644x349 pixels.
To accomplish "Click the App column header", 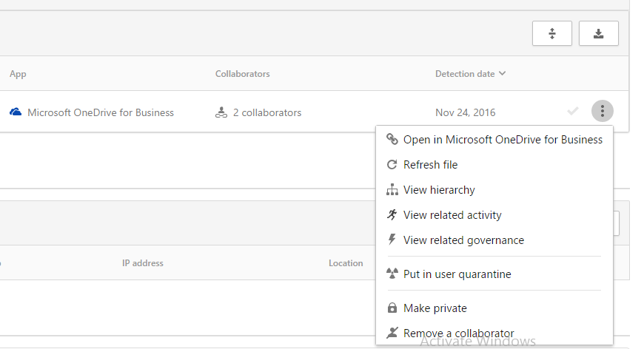I will coord(18,74).
